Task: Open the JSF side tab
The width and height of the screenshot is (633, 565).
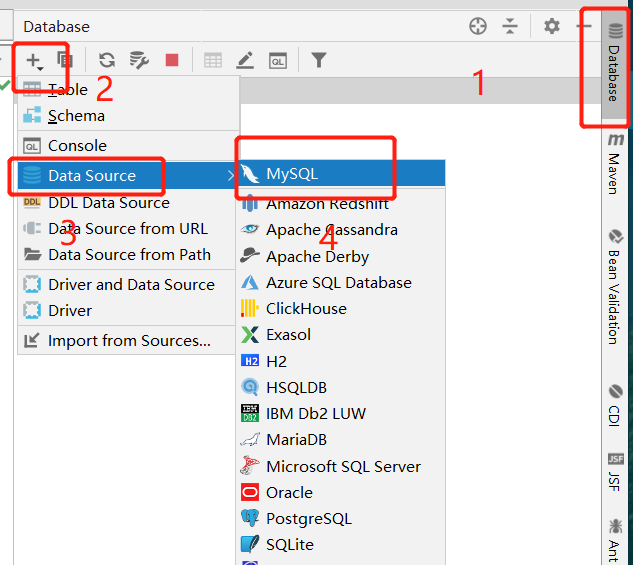Action: coord(615,472)
